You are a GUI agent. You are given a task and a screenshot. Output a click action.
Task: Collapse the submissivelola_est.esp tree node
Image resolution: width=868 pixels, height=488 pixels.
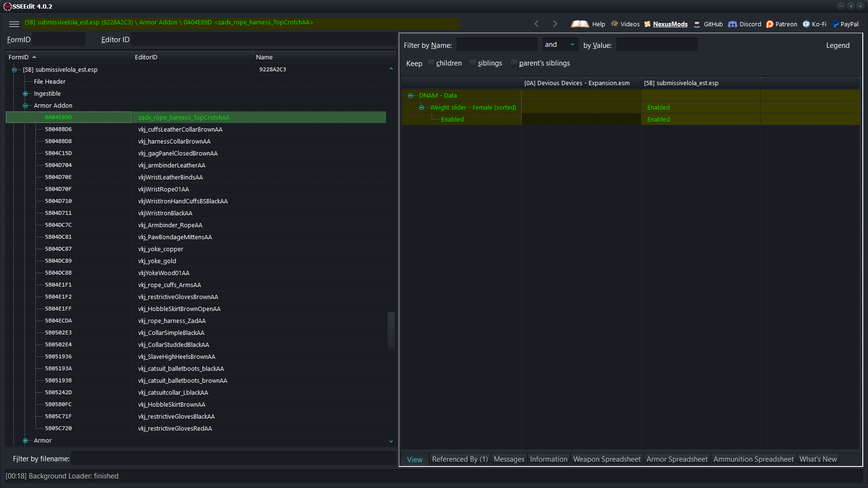click(14, 70)
